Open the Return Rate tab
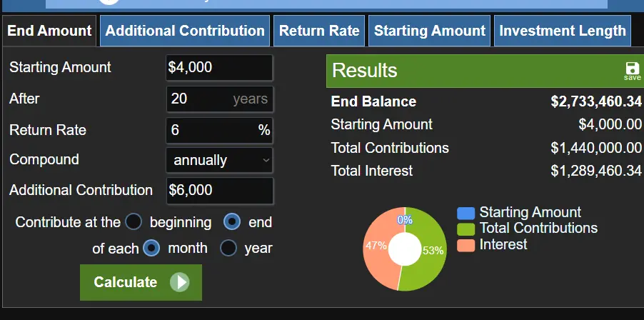This screenshot has width=644, height=320. click(x=319, y=31)
